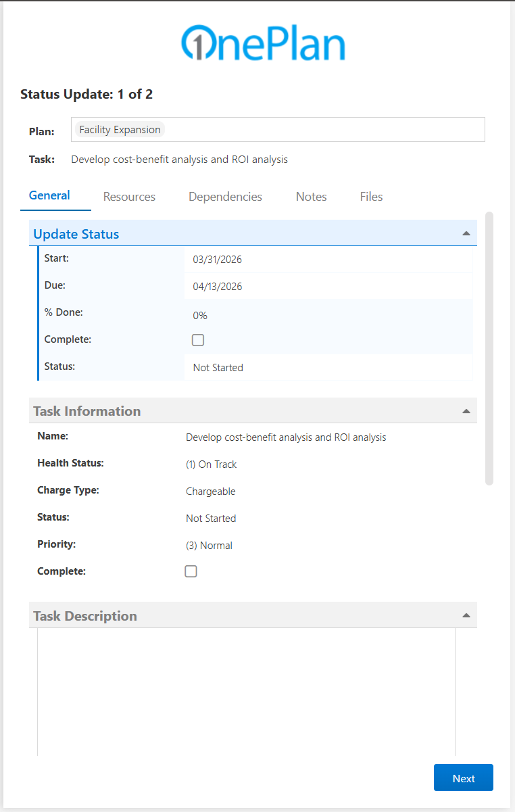515x812 pixels.
Task: Click the Plan field showing Facility Expansion
Action: pos(278,130)
